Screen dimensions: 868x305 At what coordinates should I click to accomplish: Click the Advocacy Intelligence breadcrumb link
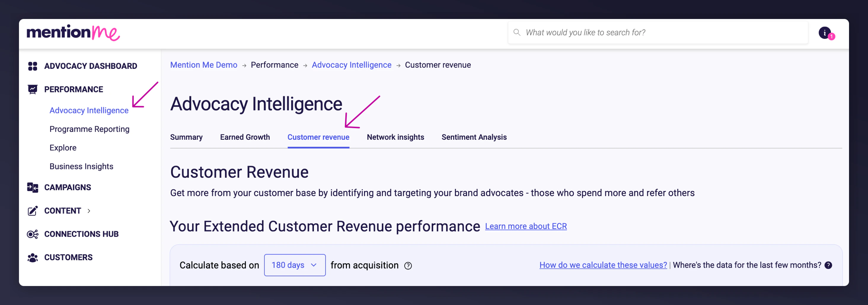tap(352, 65)
